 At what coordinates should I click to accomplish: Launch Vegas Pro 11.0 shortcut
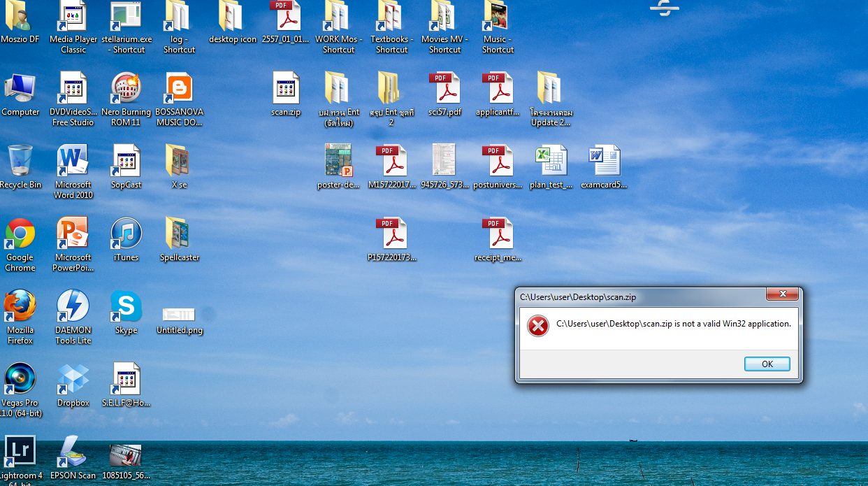20,379
